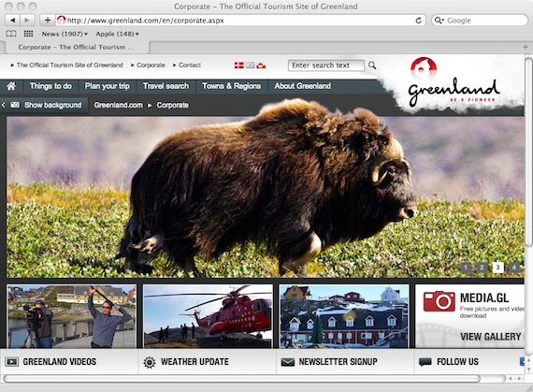Click The Official Tourism Site of Greenland link
533x392 pixels.
pos(70,65)
